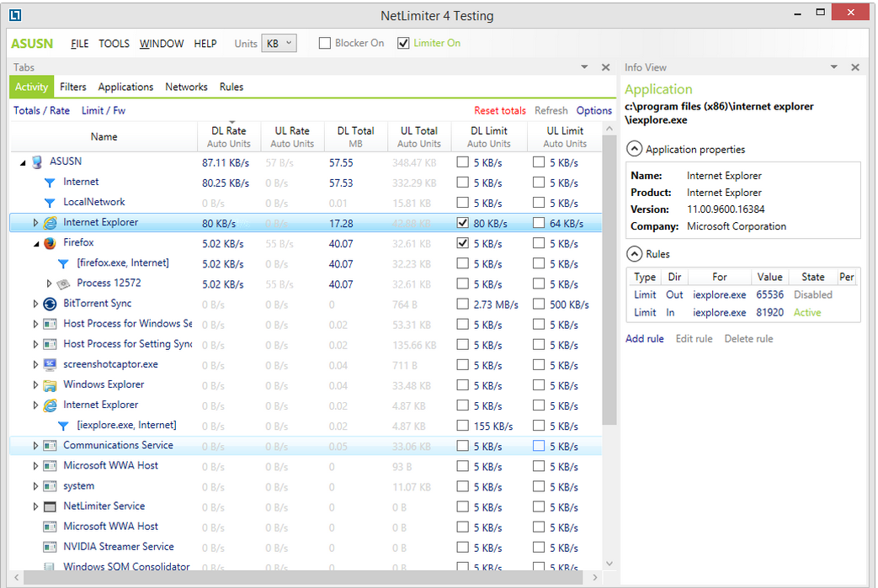Select the Disabled iexplore.exe Out rule row
The image size is (878, 588).
743,294
